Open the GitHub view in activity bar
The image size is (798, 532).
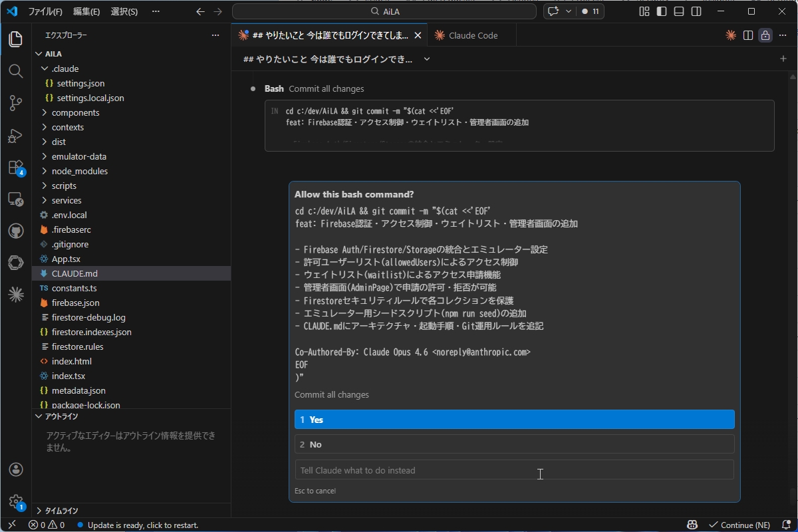(16, 231)
